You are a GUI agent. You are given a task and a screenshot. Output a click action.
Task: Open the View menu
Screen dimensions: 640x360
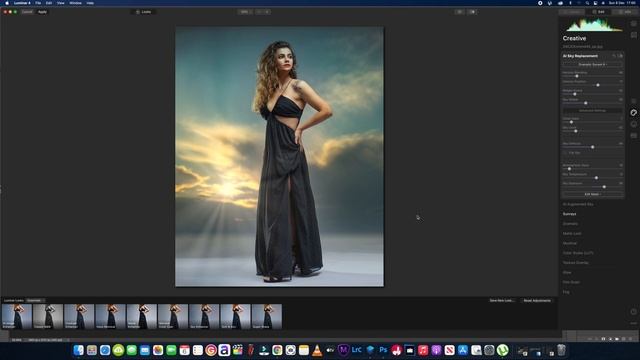coord(61,3)
